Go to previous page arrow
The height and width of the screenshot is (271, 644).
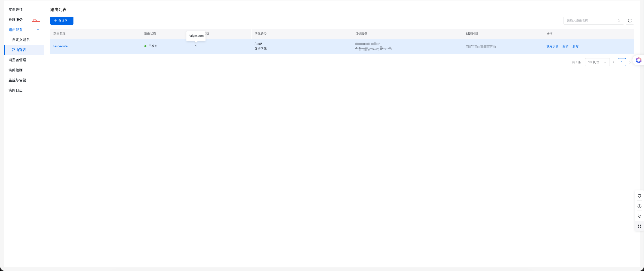click(614, 62)
